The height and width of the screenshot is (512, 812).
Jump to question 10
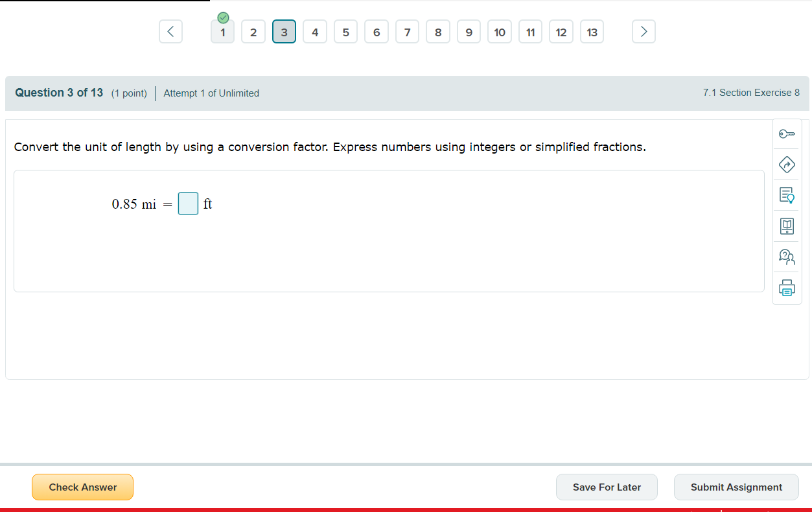click(500, 32)
